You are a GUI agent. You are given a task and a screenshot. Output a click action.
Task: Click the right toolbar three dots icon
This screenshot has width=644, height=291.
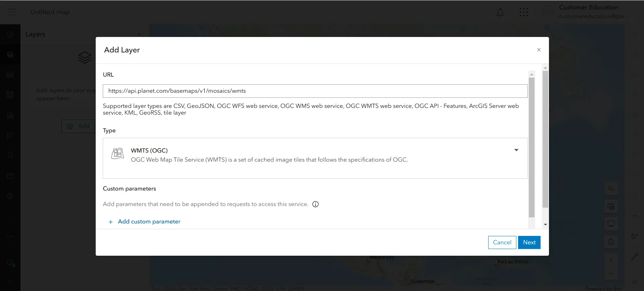(634, 216)
